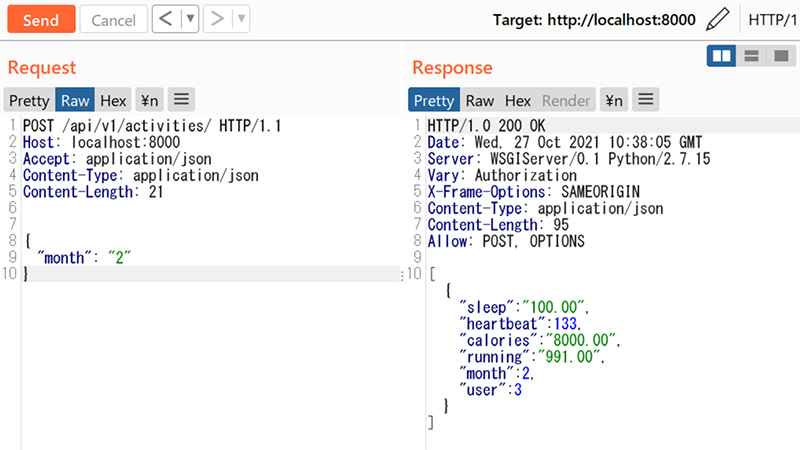The height and width of the screenshot is (450, 800).
Task: Go back to previous request in history
Action: 166,19
